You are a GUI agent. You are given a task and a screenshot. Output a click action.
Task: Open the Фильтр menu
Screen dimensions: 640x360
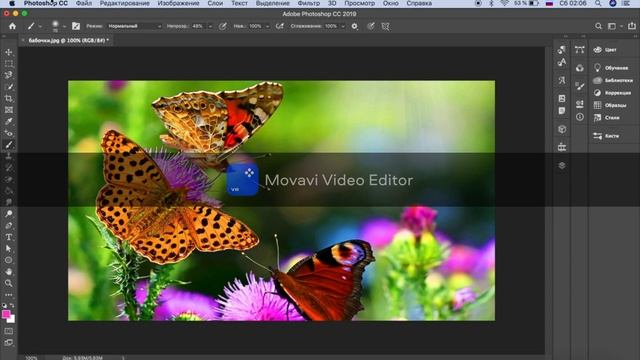coord(309,3)
